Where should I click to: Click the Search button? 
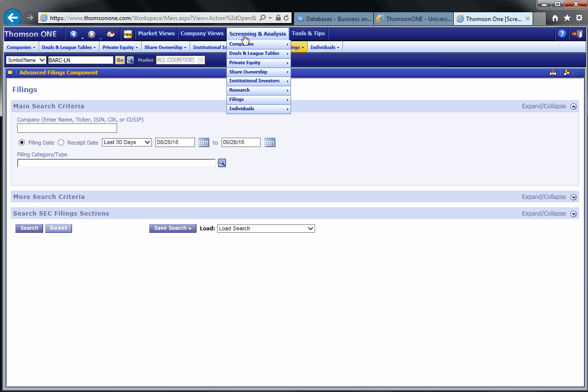coord(29,228)
